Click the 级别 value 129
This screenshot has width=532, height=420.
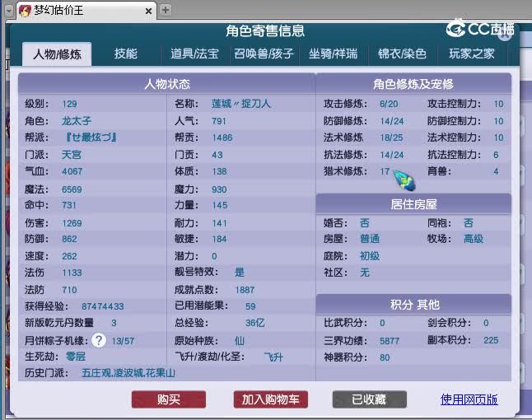[69, 104]
